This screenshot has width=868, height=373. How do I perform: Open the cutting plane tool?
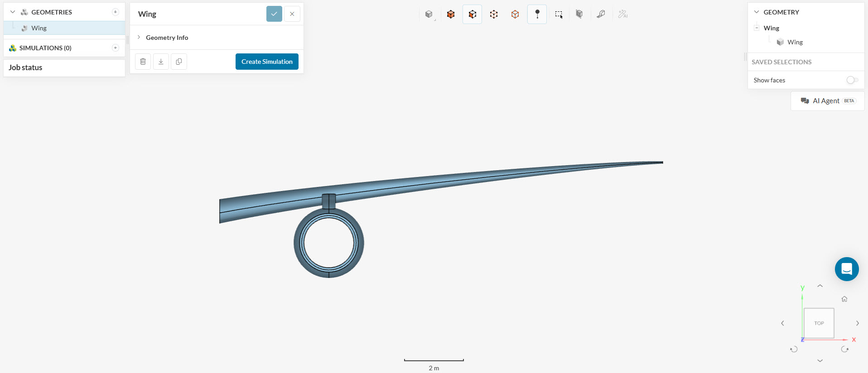[x=579, y=14]
